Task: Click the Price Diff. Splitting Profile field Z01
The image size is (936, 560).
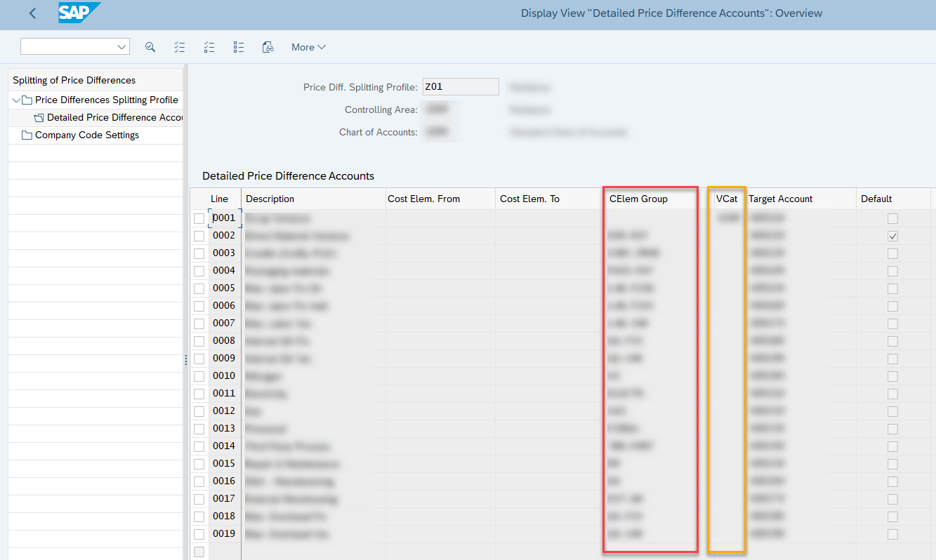Action: (x=460, y=87)
